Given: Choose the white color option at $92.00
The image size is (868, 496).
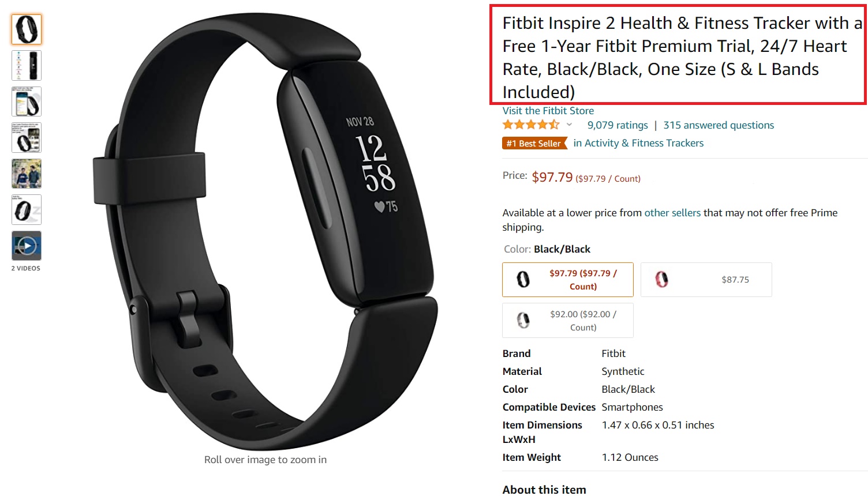Looking at the screenshot, I should tap(568, 321).
